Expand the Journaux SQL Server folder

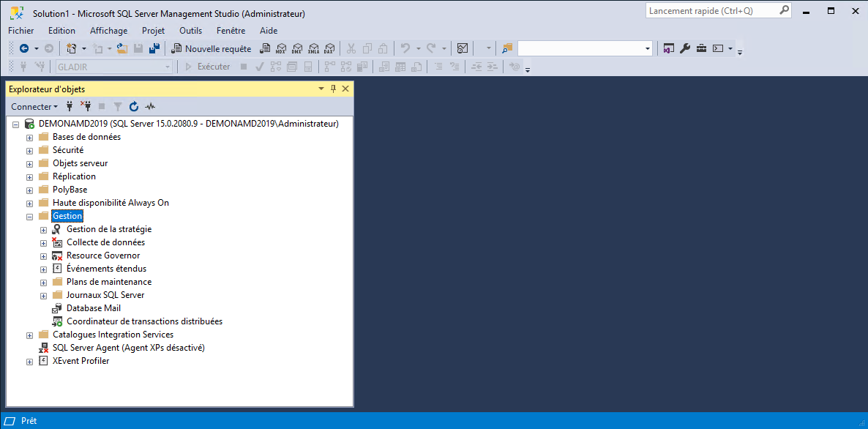44,296
